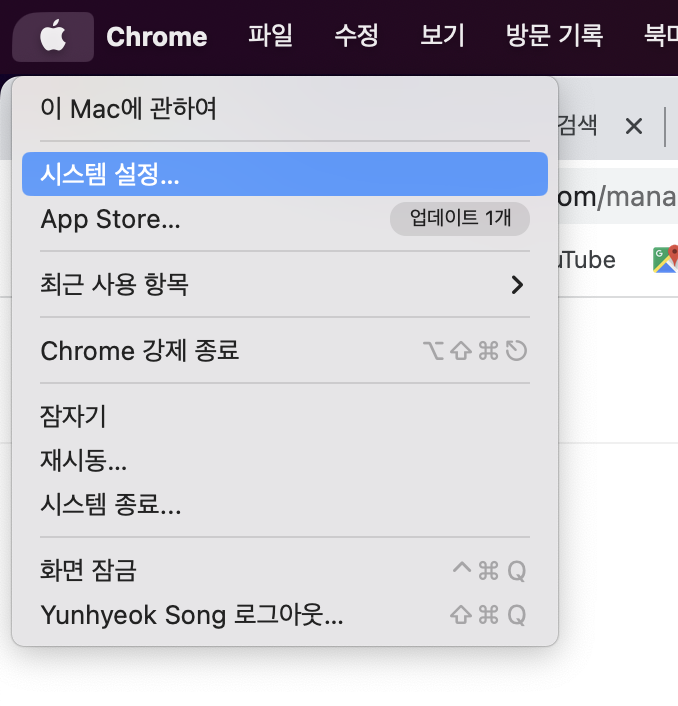Choose Yunhyeok Song 로그아웃...
678x706 pixels.
(x=285, y=615)
